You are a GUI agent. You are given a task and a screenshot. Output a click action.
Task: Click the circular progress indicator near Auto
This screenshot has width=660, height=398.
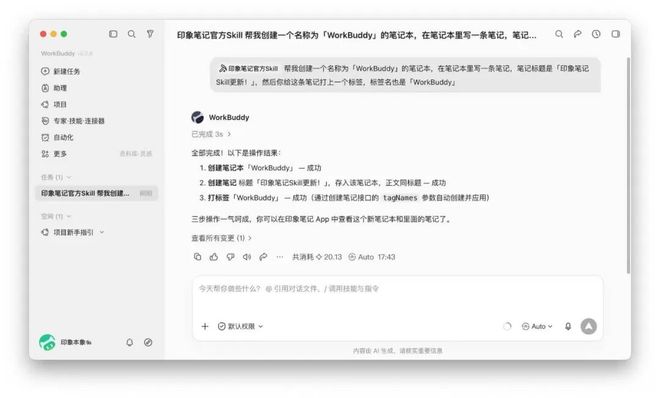507,326
